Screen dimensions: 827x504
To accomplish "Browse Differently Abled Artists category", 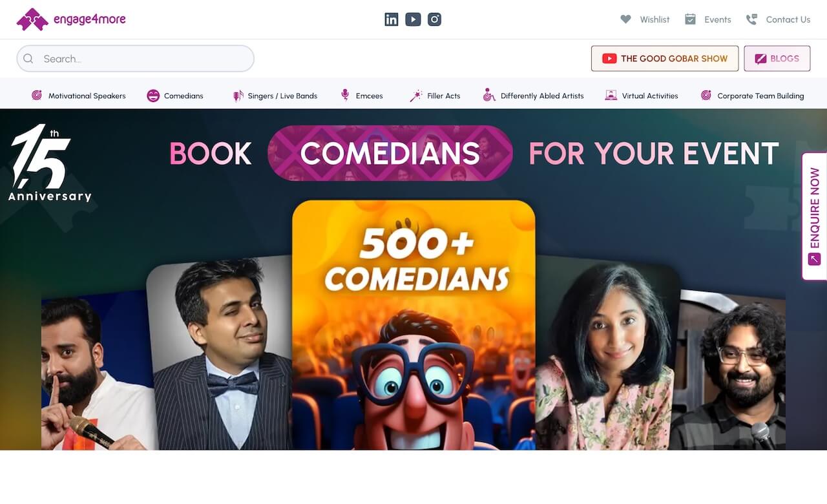I will [534, 96].
